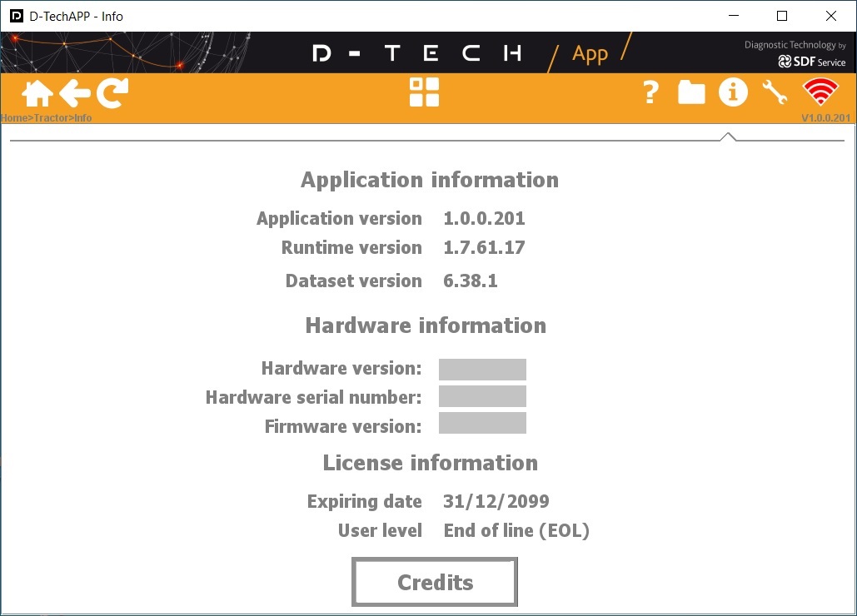Click the Expiring date label

(365, 501)
